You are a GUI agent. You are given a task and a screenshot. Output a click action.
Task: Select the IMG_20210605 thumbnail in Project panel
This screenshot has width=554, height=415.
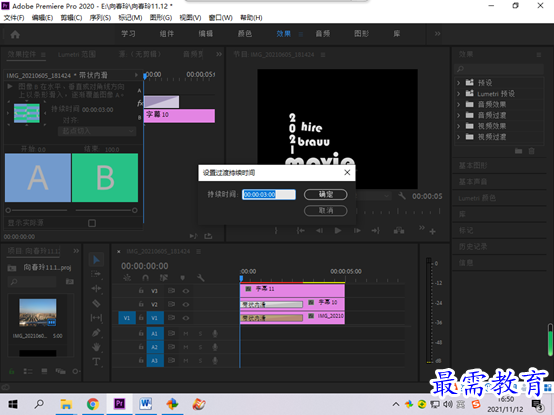tap(38, 313)
